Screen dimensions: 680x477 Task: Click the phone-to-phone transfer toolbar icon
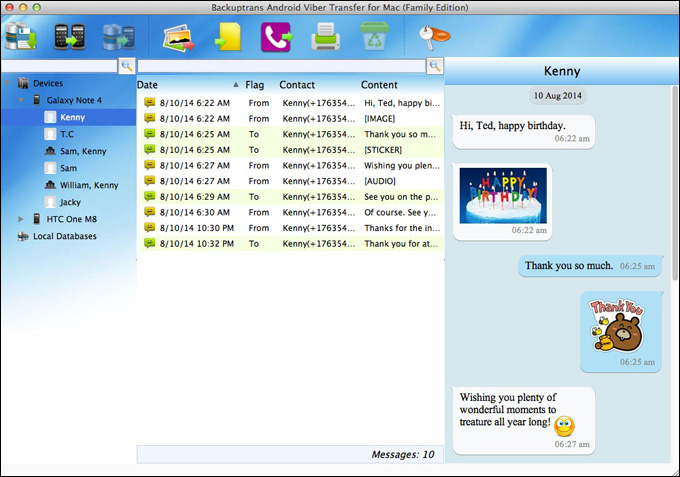(x=69, y=36)
